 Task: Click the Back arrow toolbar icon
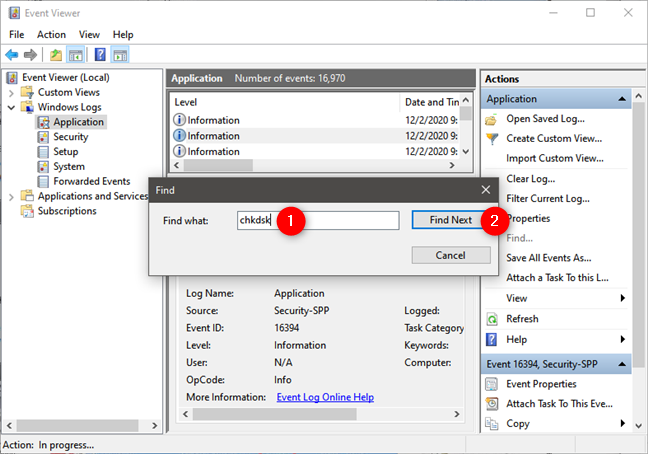pyautogui.click(x=12, y=55)
